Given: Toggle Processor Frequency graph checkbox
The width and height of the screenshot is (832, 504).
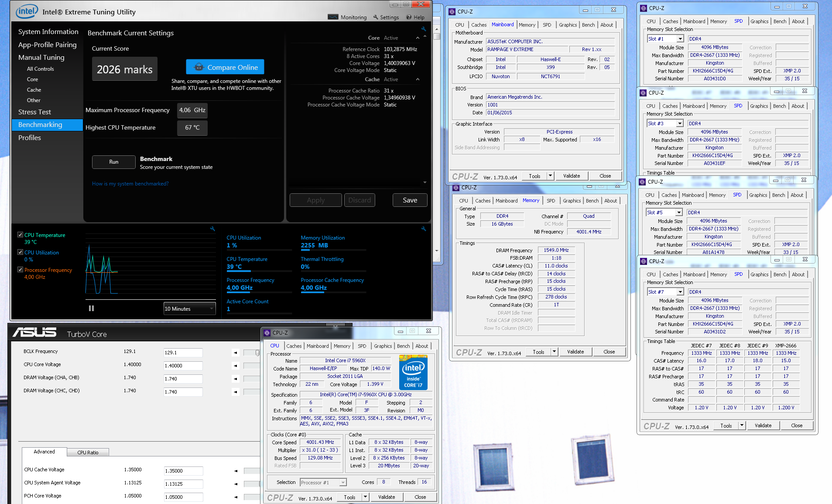Looking at the screenshot, I should (20, 270).
